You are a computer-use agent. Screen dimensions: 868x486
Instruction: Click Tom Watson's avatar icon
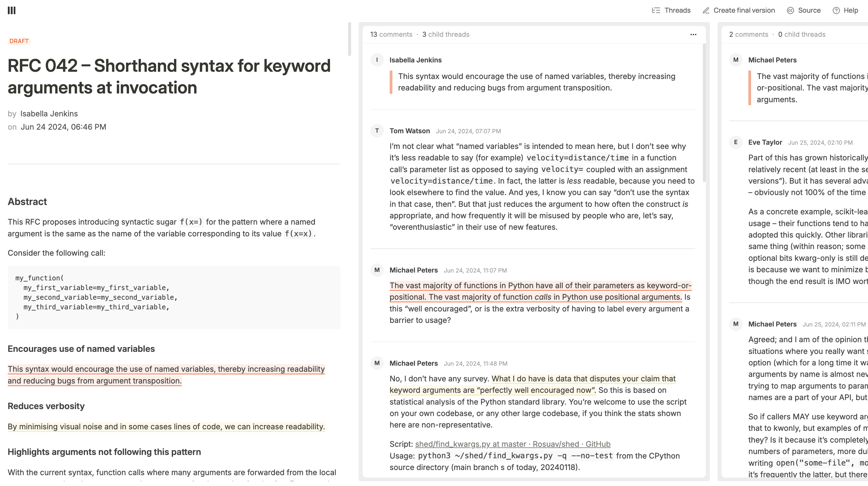[377, 131]
